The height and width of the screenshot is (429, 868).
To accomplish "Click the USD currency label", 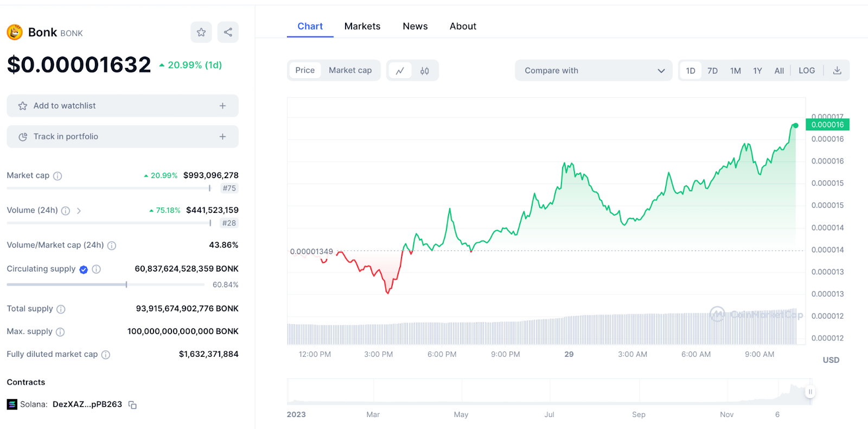I will point(831,360).
